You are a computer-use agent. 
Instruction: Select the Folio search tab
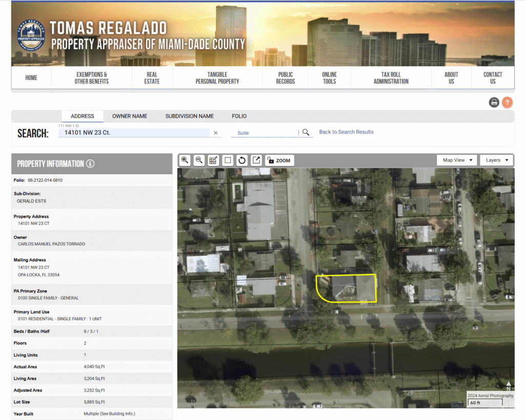tap(239, 116)
